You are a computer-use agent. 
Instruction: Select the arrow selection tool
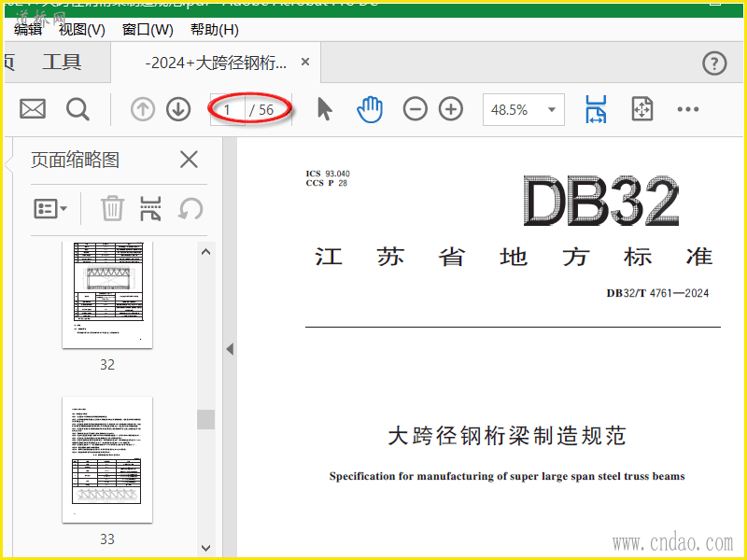coord(324,109)
